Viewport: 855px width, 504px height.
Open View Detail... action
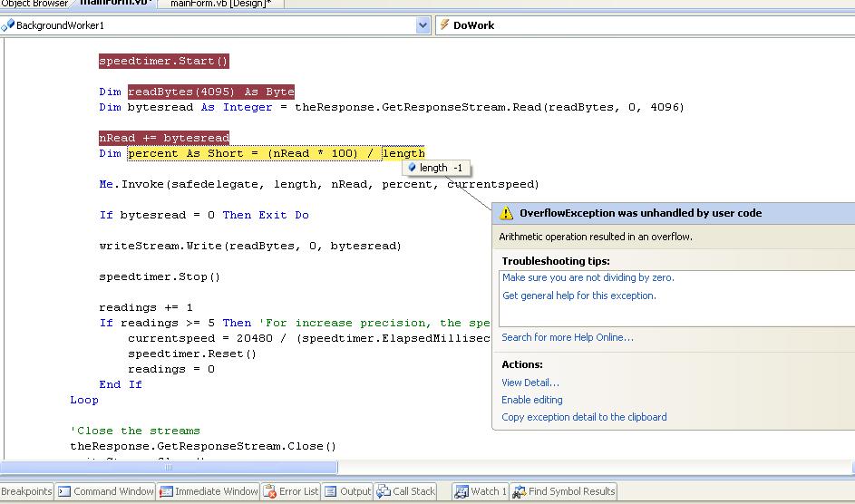point(530,383)
